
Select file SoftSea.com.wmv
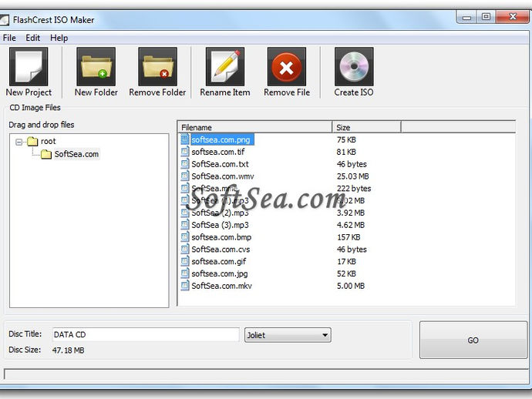click(223, 176)
